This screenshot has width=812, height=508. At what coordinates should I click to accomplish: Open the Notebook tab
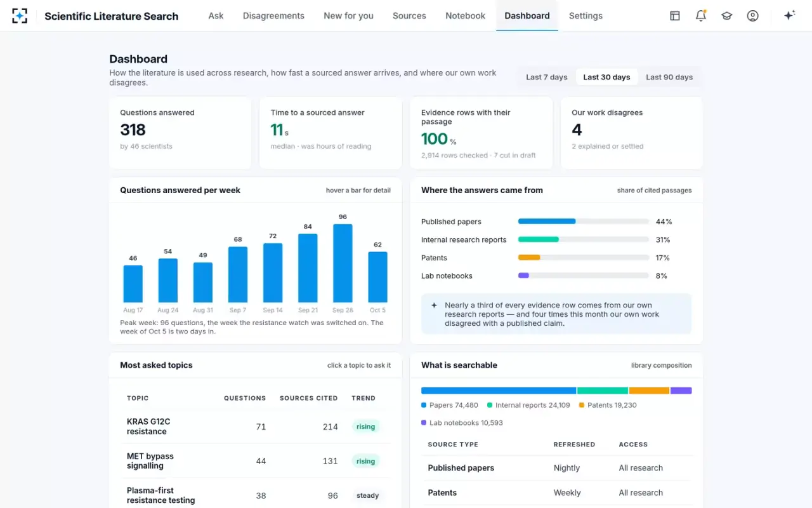click(465, 16)
